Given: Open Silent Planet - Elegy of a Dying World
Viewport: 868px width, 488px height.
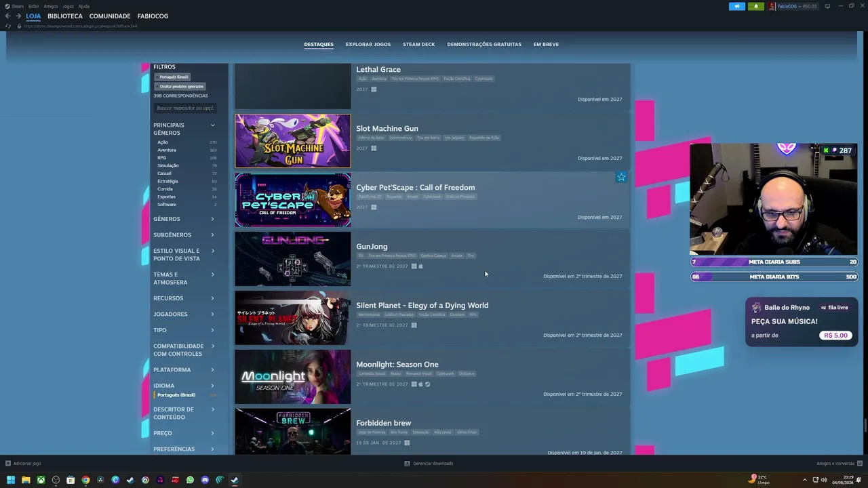Looking at the screenshot, I should pos(422,306).
